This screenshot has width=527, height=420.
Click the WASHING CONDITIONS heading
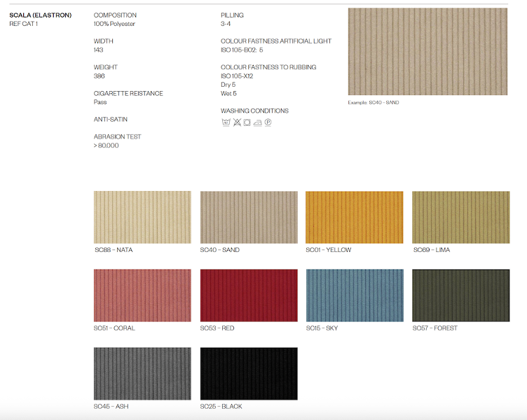click(x=254, y=111)
